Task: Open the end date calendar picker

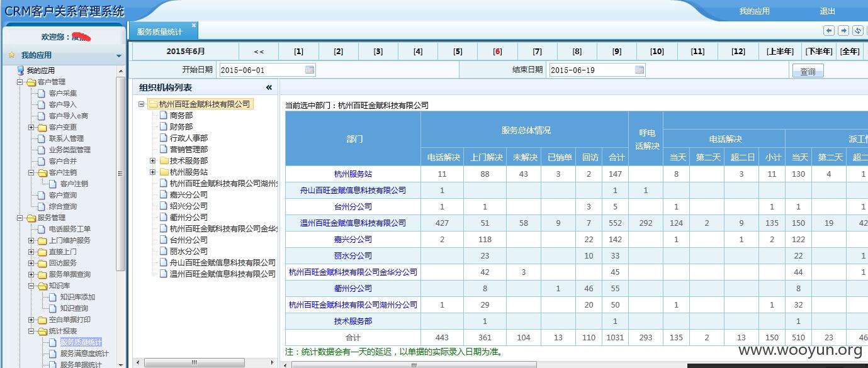Action: (640, 70)
